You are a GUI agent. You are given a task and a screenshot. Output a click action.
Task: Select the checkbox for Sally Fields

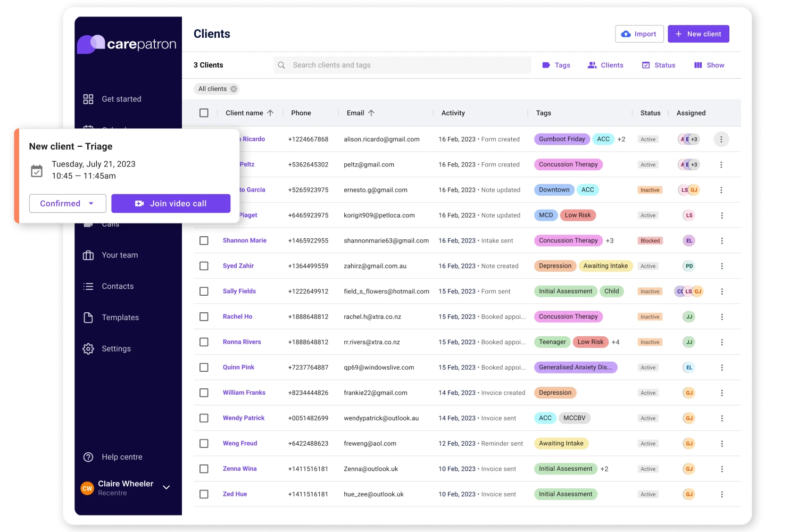click(204, 291)
